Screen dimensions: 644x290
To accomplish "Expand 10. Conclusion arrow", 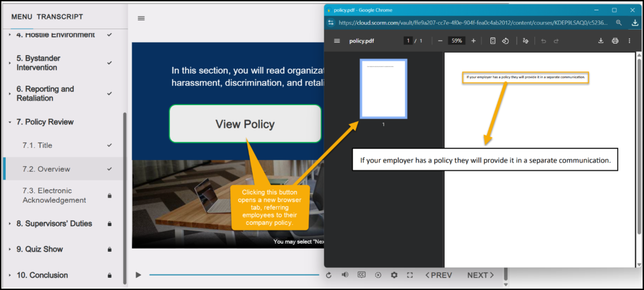I will 10,275.
